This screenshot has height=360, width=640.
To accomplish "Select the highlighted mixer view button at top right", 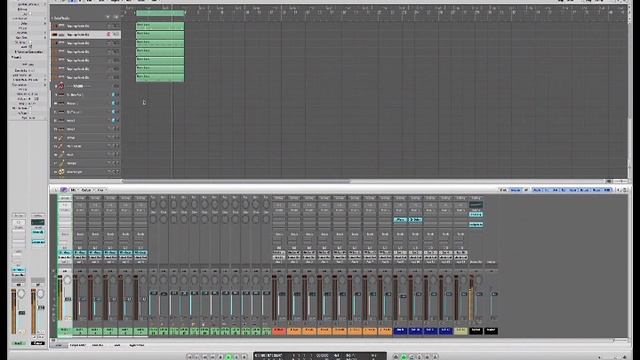I will (x=516, y=190).
